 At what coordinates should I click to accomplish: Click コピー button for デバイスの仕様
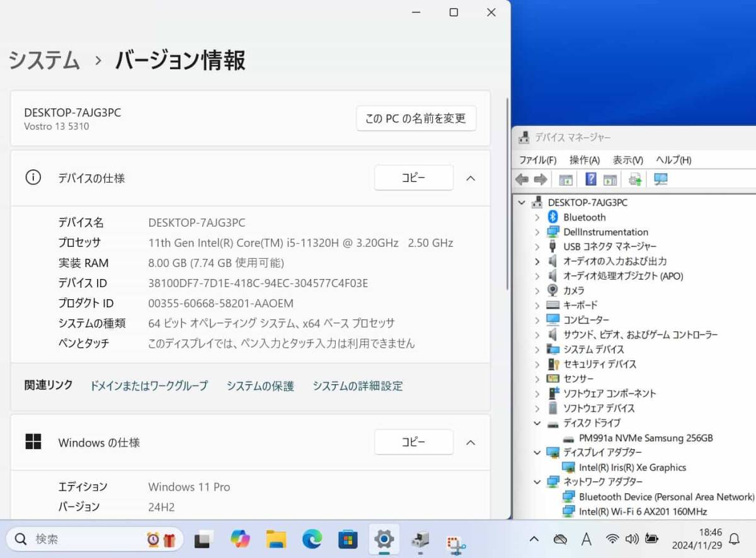click(413, 178)
